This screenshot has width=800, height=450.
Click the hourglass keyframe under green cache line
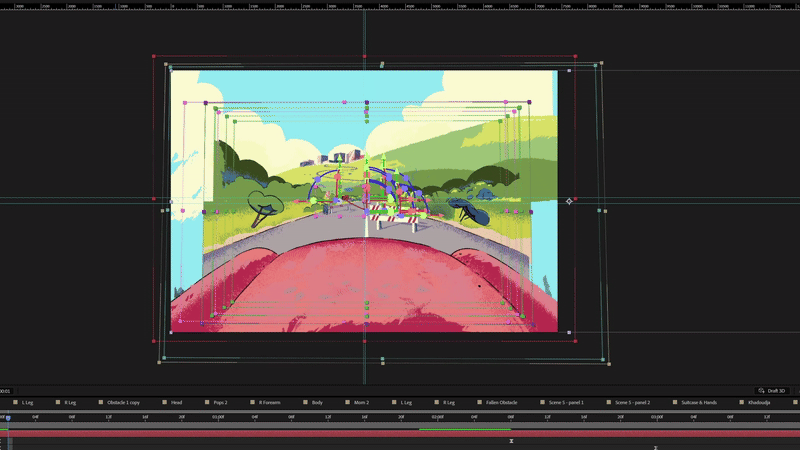click(x=511, y=441)
